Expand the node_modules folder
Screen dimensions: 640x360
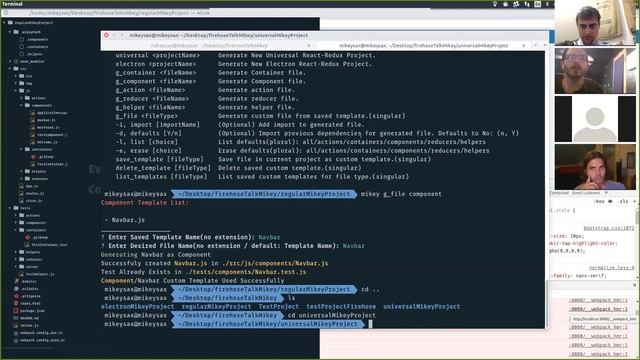click(x=10, y=61)
